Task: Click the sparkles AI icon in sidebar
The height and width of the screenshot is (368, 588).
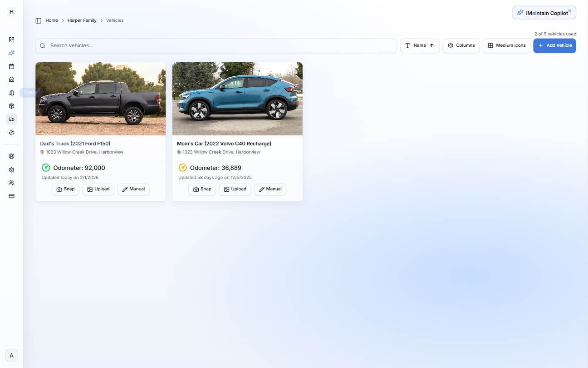Action: click(x=11, y=53)
